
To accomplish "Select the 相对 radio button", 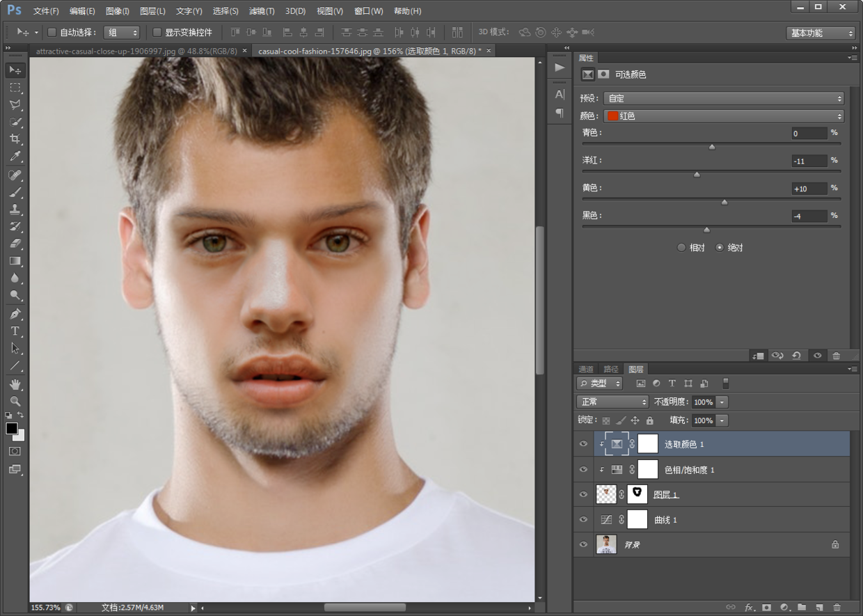I will (x=681, y=248).
